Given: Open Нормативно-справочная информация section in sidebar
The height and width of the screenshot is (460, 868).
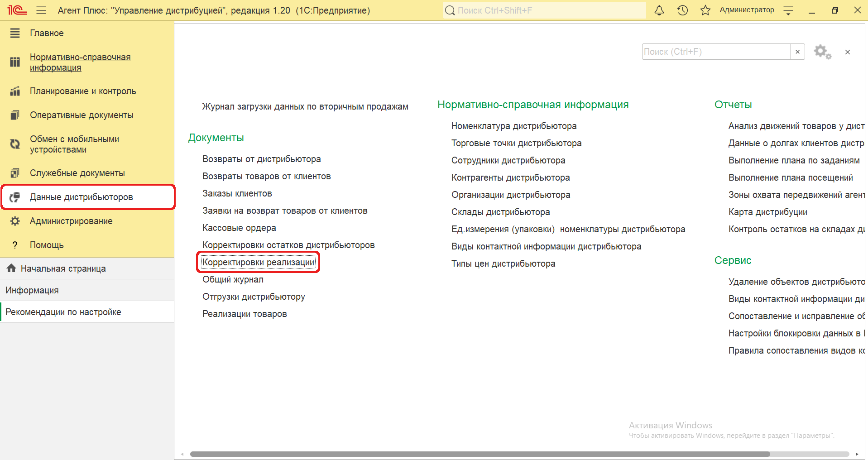Looking at the screenshot, I should pos(87,62).
